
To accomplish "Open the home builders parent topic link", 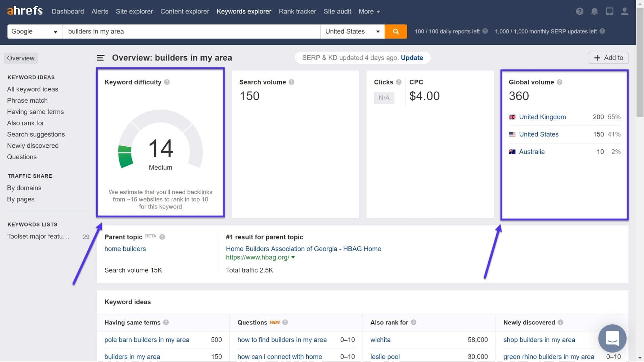I will pos(125,248).
